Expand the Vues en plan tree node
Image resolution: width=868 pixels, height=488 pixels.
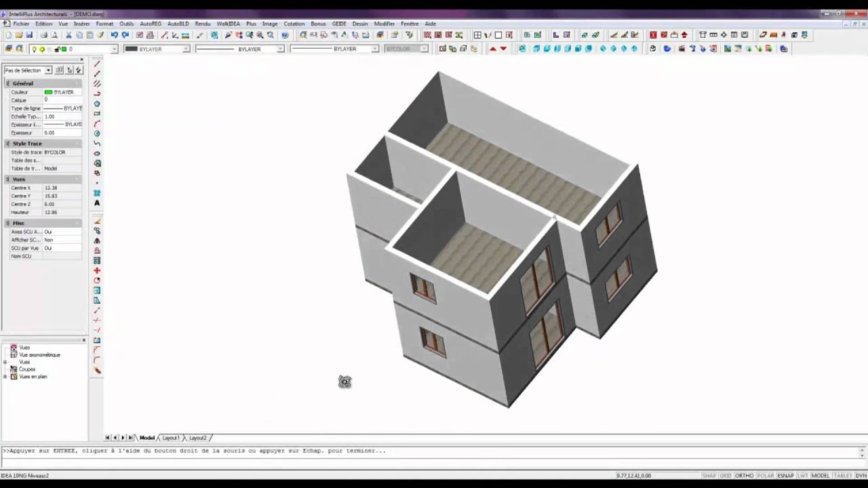[x=5, y=377]
